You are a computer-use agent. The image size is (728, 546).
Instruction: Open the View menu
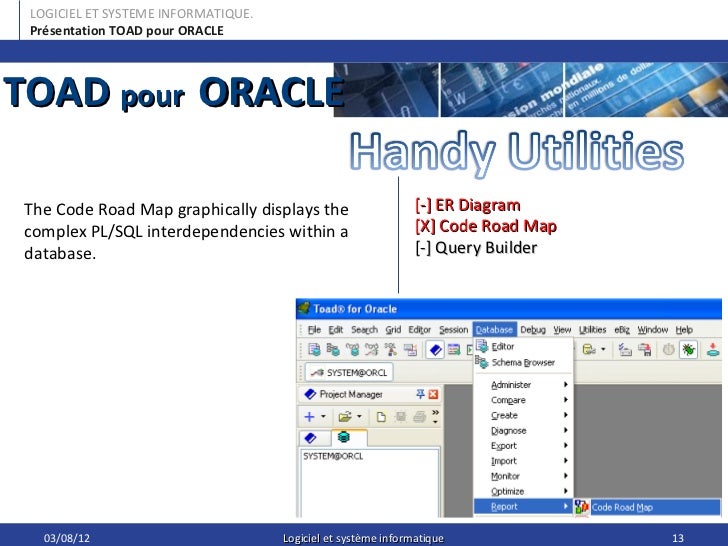click(x=562, y=330)
